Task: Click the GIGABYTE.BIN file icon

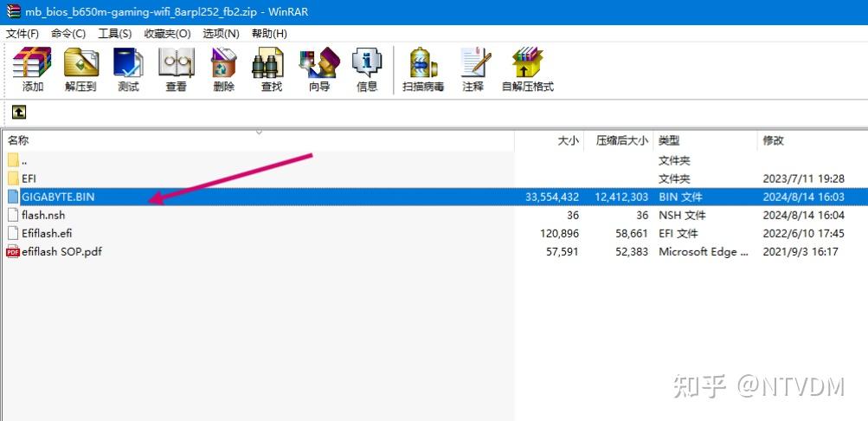Action: point(13,197)
